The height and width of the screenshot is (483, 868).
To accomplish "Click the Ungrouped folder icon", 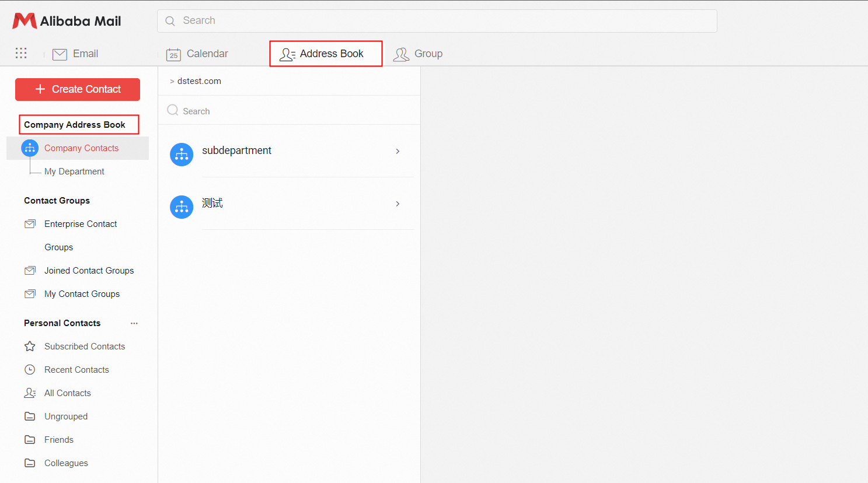I will [x=30, y=416].
